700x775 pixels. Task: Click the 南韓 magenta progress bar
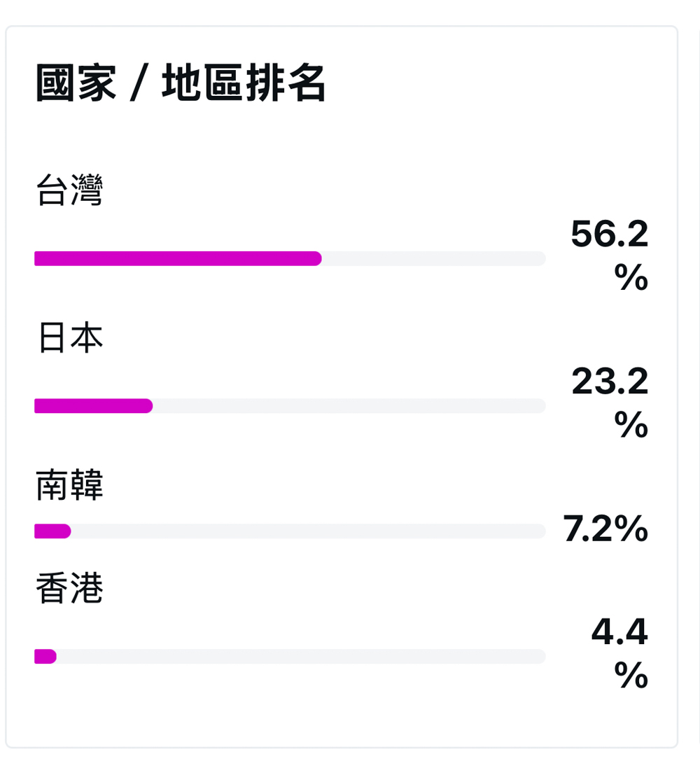click(x=52, y=531)
